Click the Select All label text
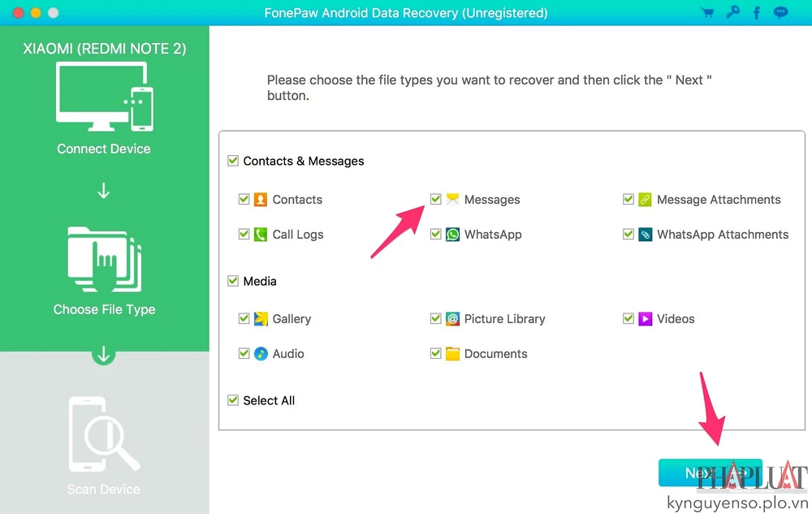Image resolution: width=812 pixels, height=514 pixels. (269, 400)
